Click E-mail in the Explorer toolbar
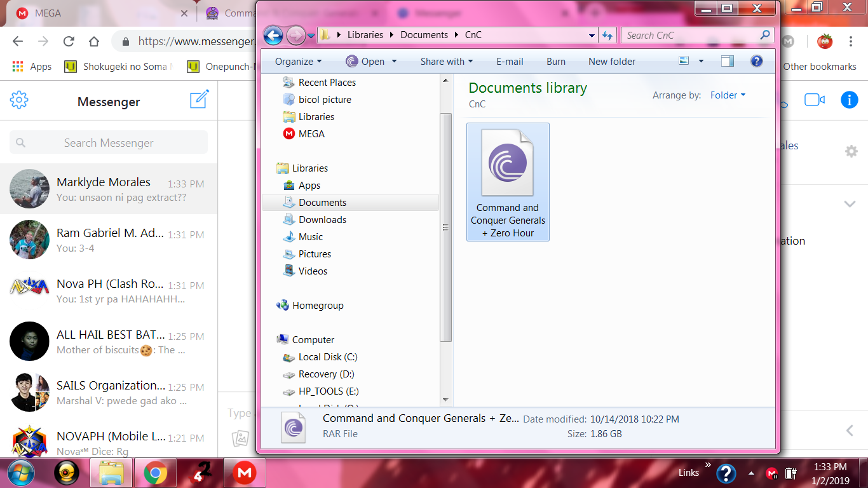Image resolution: width=868 pixels, height=488 pixels. tap(510, 62)
